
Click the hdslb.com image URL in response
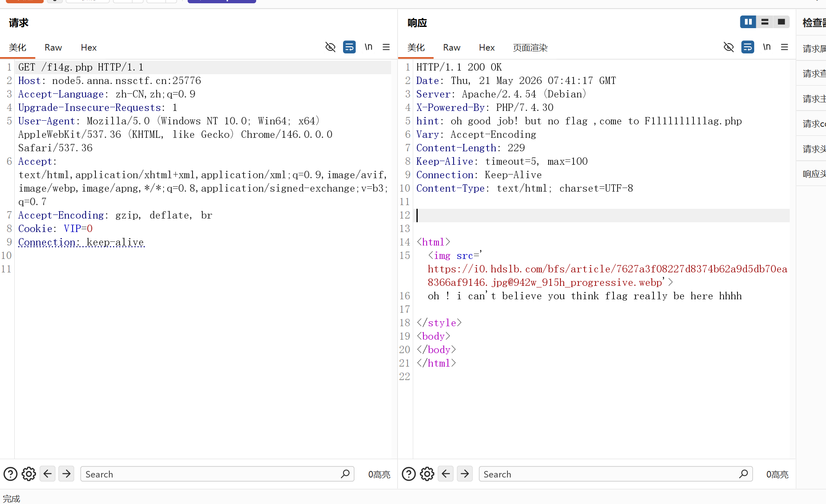pyautogui.click(x=607, y=276)
